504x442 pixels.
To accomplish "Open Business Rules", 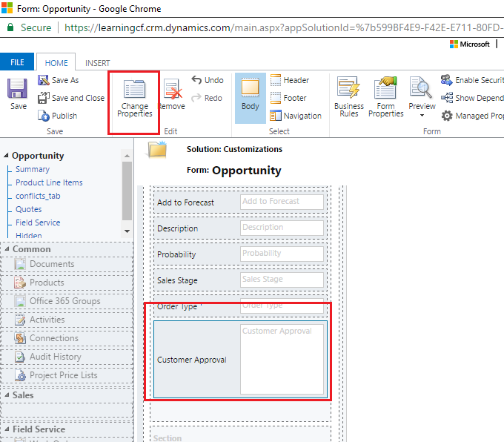I will click(349, 97).
